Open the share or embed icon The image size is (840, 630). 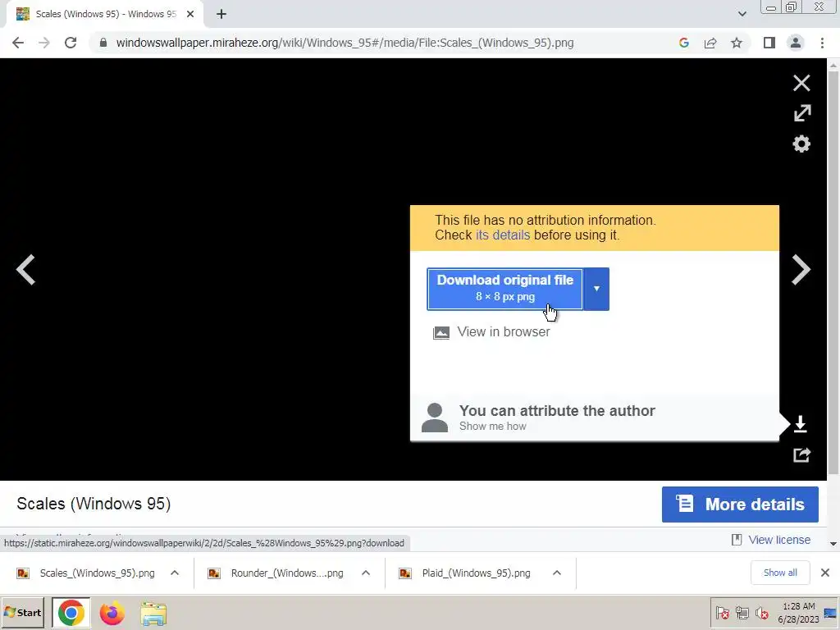point(801,454)
